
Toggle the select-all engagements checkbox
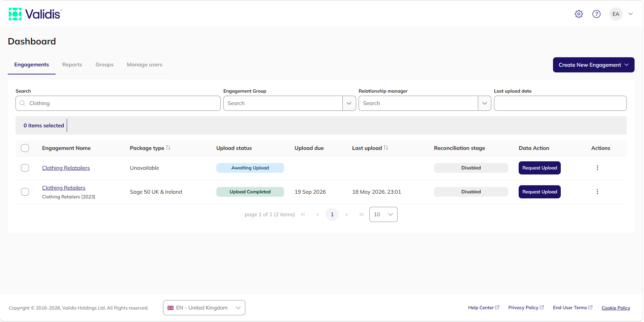point(25,148)
